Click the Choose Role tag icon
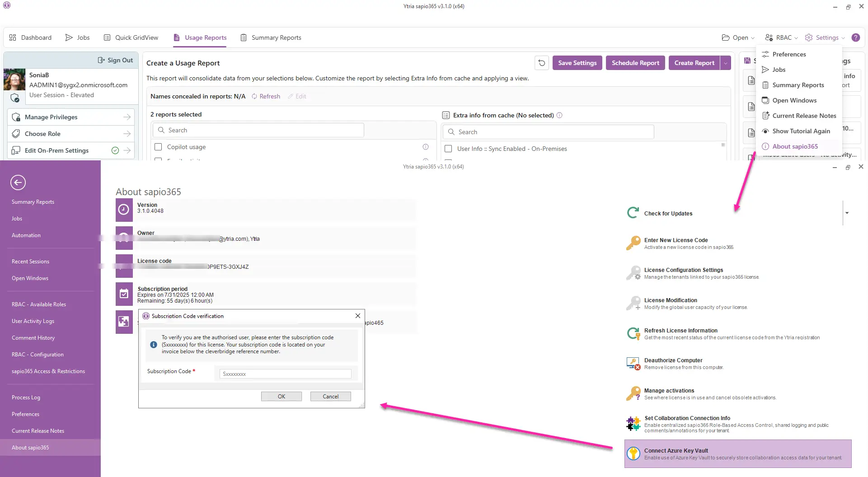The width and height of the screenshot is (868, 477). 16,134
